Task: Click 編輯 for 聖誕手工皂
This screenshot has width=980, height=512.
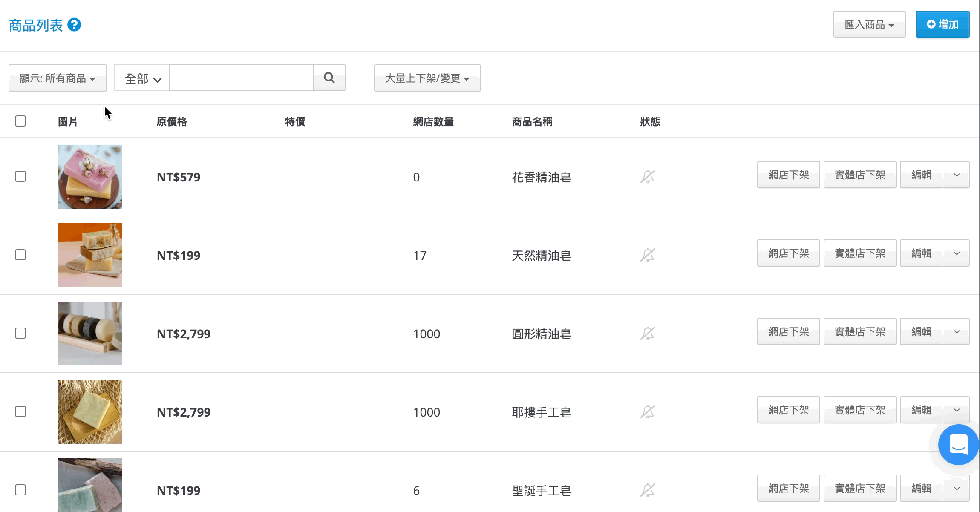Action: tap(922, 488)
